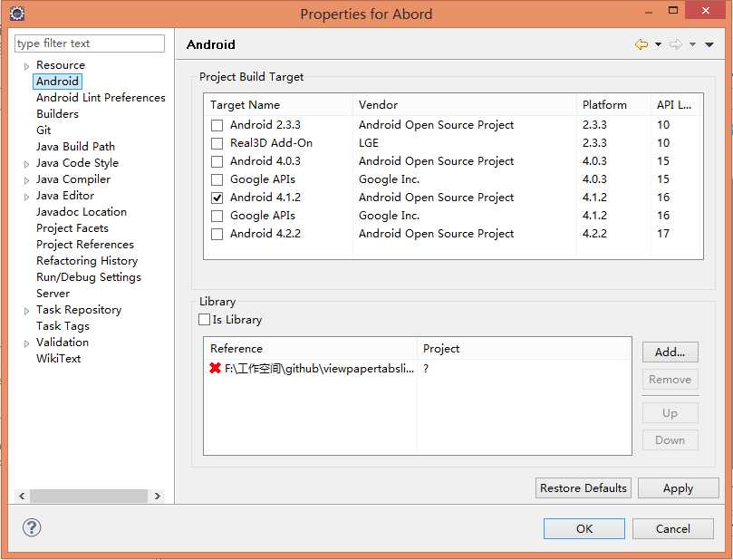The height and width of the screenshot is (560, 733).
Task: Open the Project References page
Action: click(85, 245)
